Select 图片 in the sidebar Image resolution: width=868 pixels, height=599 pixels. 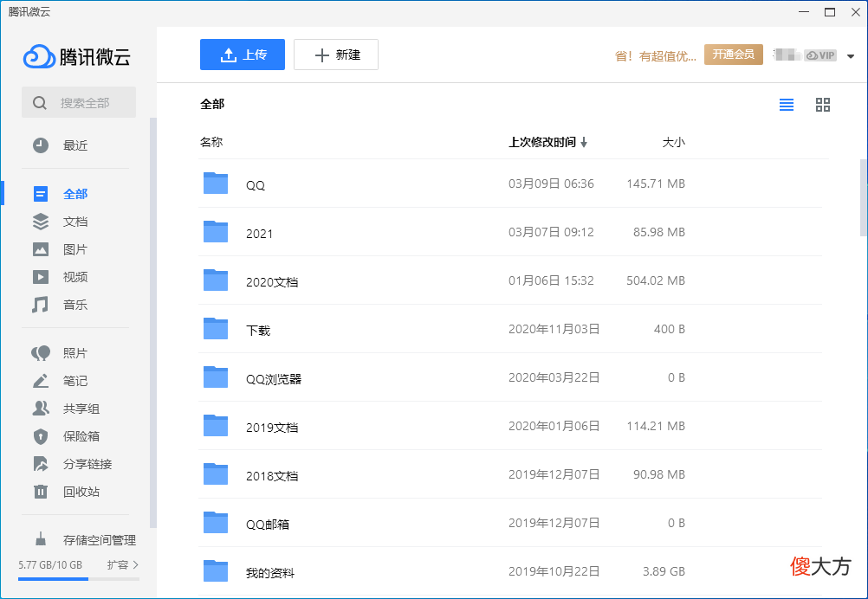(75, 249)
